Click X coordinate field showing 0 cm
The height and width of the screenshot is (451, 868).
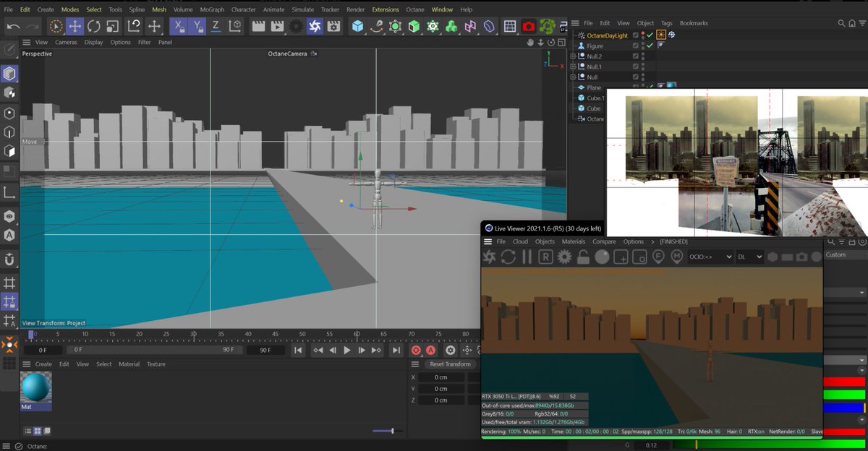(441, 377)
